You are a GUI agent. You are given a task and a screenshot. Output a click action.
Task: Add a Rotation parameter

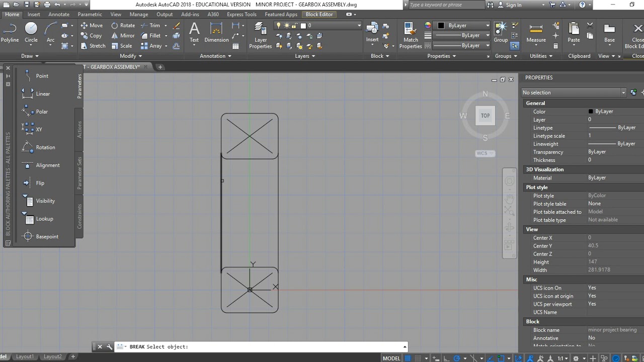[x=39, y=147]
